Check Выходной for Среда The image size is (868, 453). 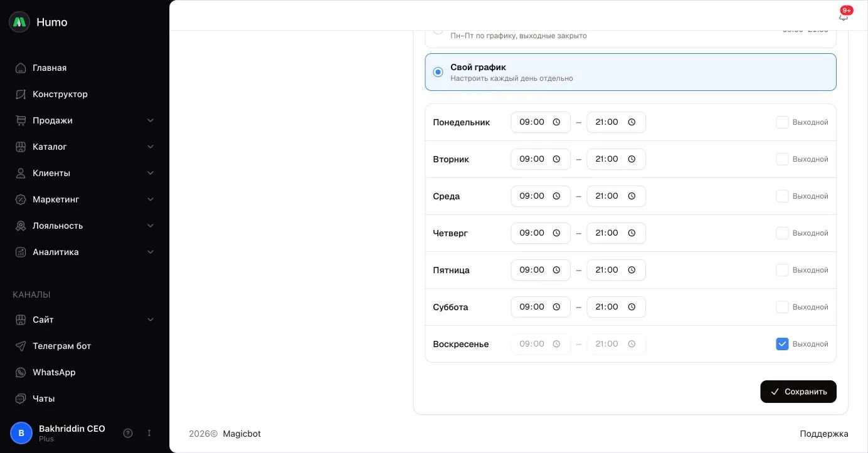point(782,196)
